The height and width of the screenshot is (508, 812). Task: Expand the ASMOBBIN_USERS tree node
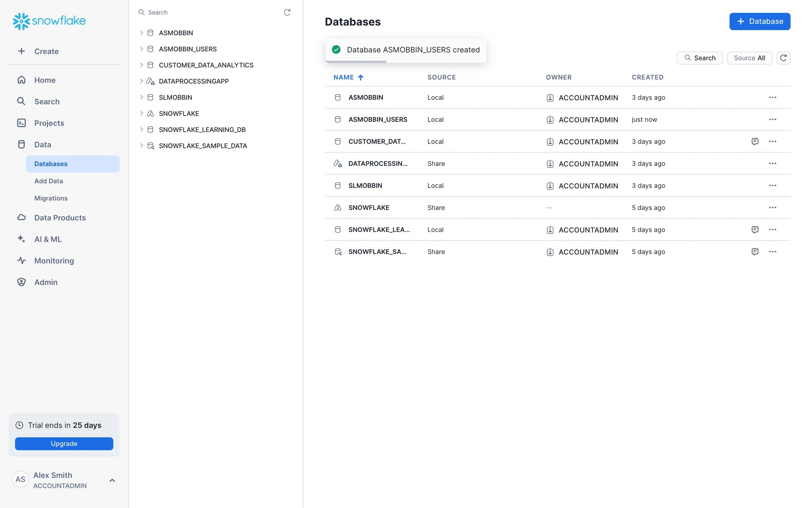tap(142, 49)
